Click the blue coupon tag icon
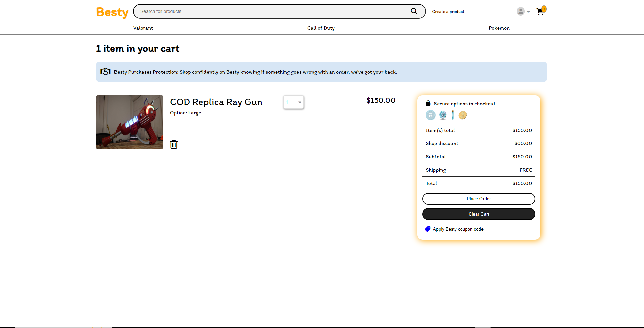 click(x=427, y=229)
